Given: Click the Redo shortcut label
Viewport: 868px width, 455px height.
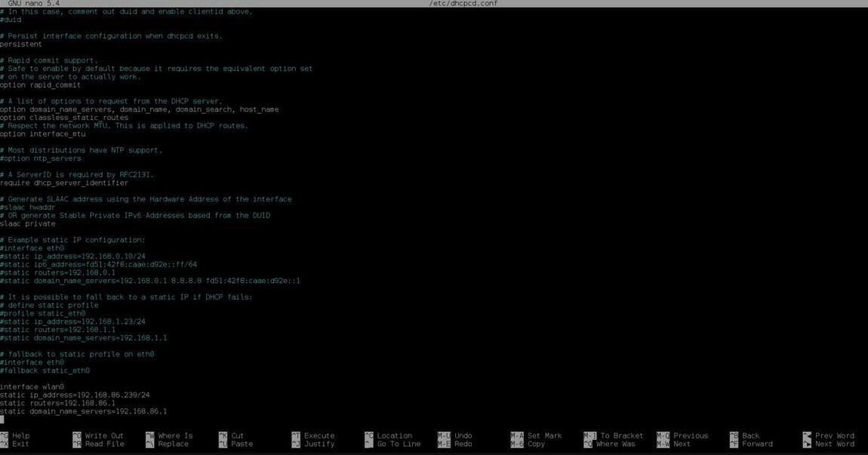Looking at the screenshot, I should tap(463, 444).
